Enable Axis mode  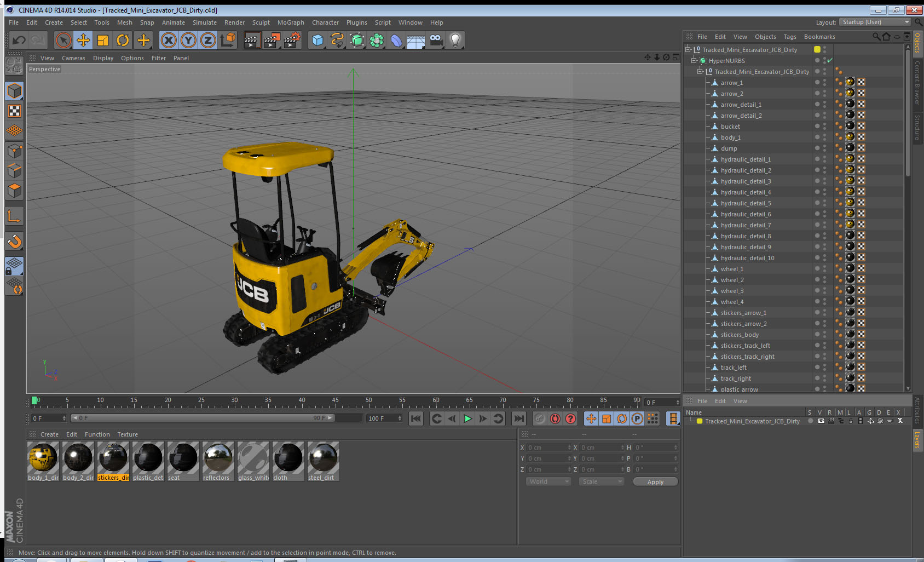[14, 216]
